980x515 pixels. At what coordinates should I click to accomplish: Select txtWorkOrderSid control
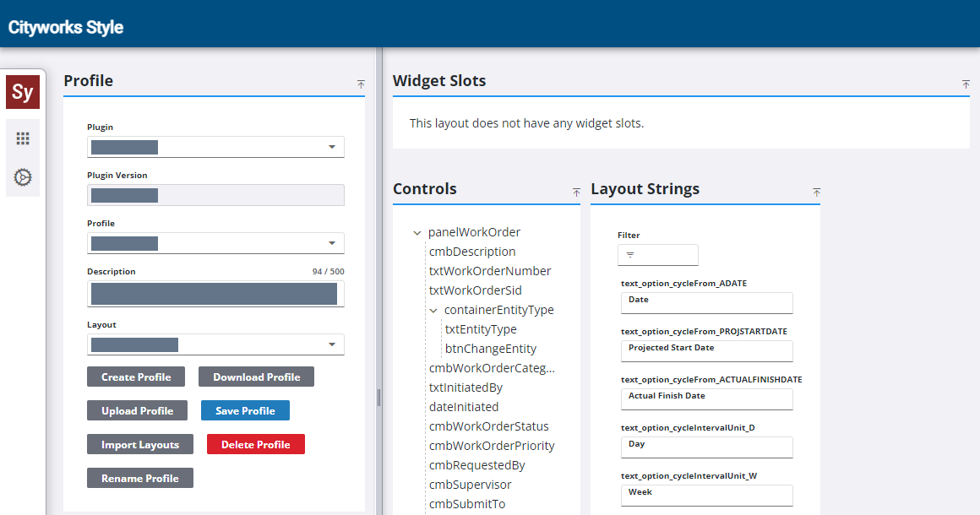[475, 290]
